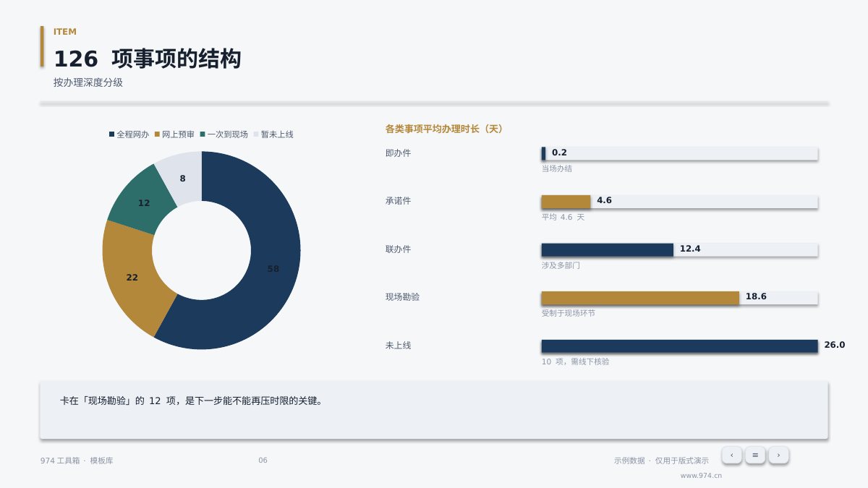Click the 暂未上线 legend label
Screen dimensions: 868x488
tap(277, 134)
